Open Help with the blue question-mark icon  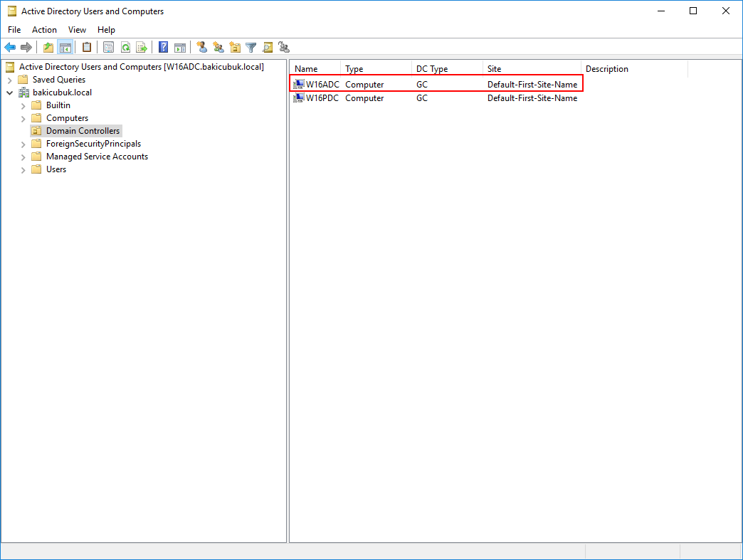(x=164, y=48)
